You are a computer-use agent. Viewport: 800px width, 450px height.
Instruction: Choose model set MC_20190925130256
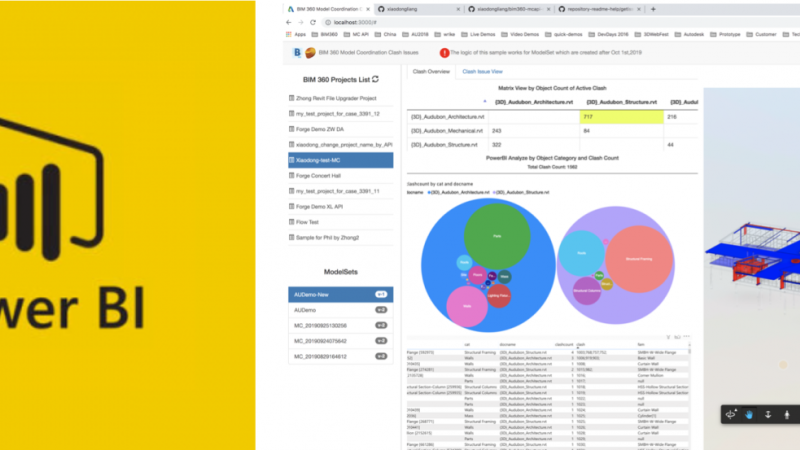[x=341, y=326]
